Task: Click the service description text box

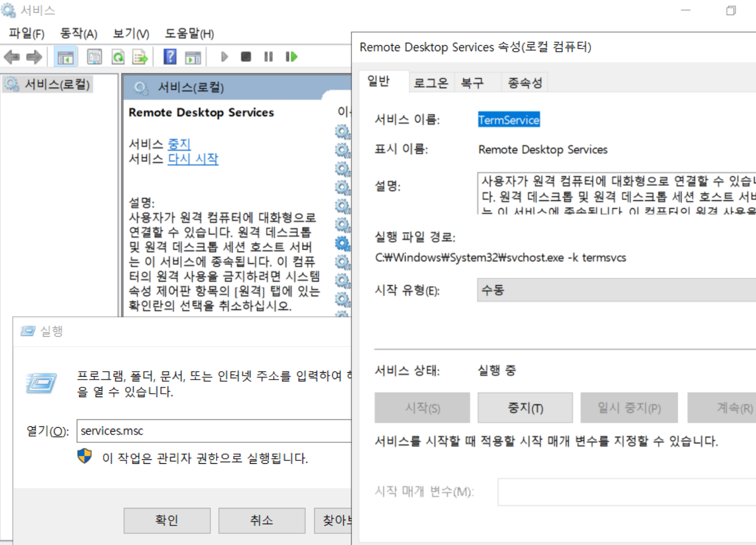Action: [x=616, y=194]
